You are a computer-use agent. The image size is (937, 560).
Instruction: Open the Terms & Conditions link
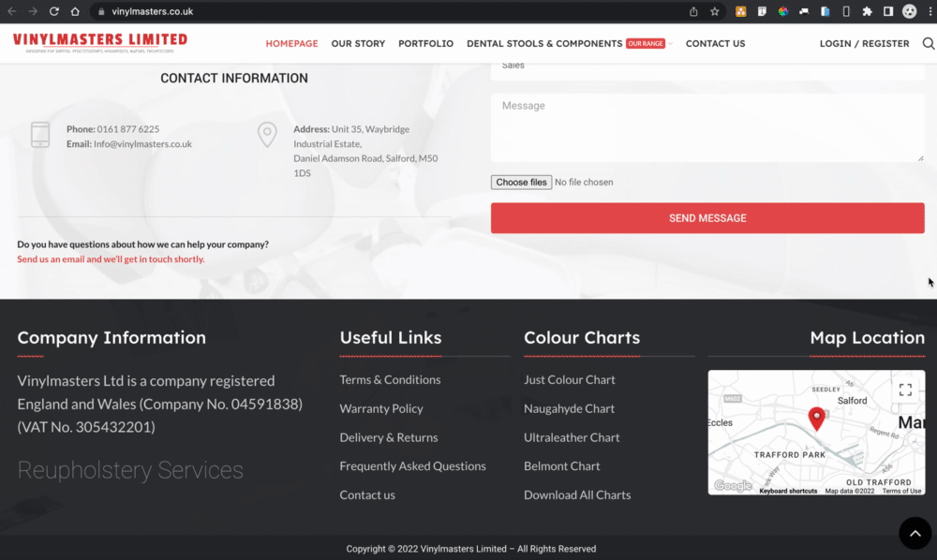click(x=390, y=379)
